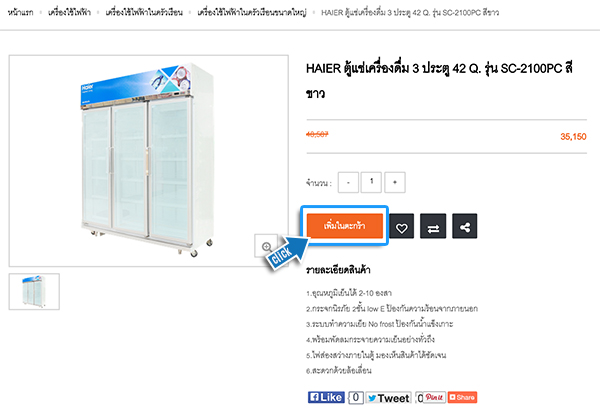Add product to wishlist with heart icon
600x420 pixels.
tap(401, 226)
